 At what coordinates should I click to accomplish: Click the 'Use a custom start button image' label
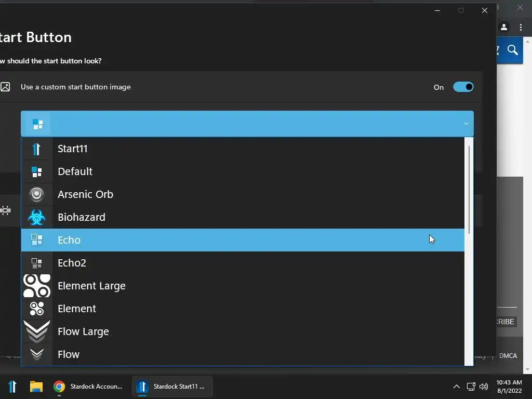pos(76,87)
